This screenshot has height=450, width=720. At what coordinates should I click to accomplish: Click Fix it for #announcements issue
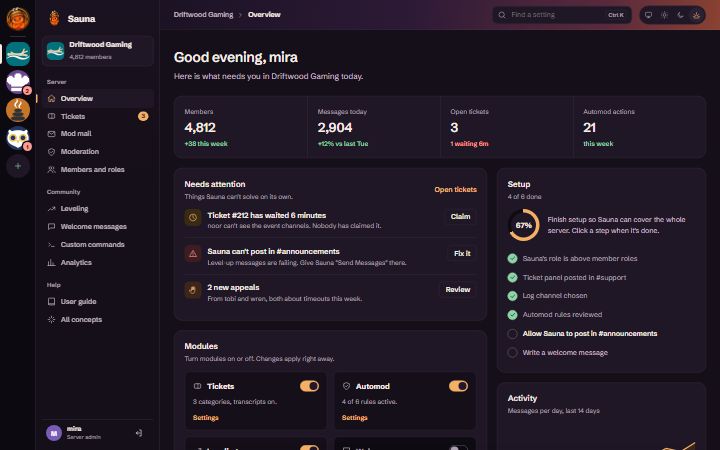(x=462, y=253)
